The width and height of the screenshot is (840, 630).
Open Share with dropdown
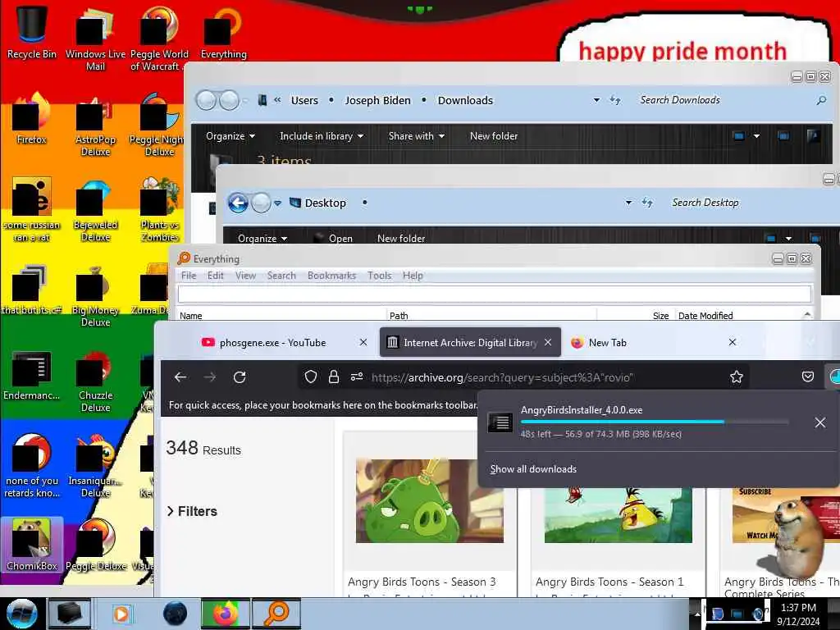click(x=417, y=136)
